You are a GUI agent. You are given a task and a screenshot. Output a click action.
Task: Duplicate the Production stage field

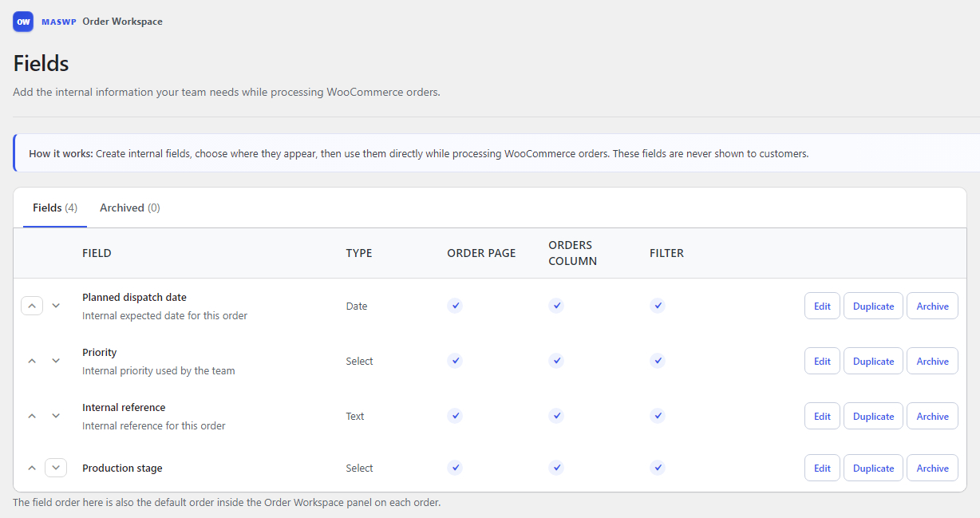click(x=873, y=468)
